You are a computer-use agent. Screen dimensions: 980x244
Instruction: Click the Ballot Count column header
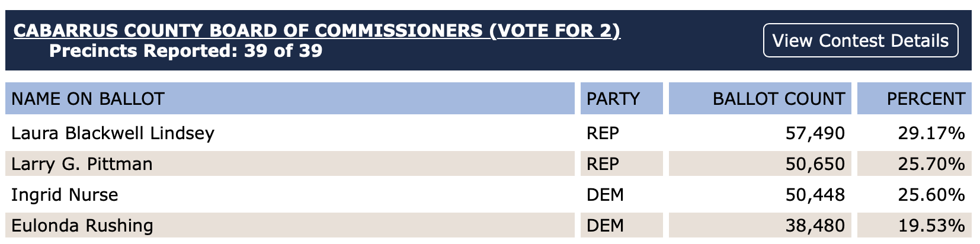[779, 98]
